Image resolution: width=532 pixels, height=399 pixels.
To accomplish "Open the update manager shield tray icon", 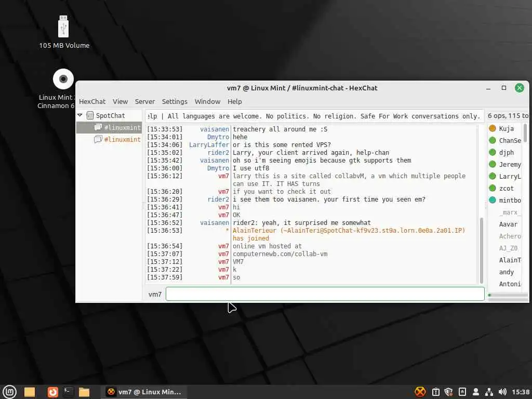I will coord(448,392).
